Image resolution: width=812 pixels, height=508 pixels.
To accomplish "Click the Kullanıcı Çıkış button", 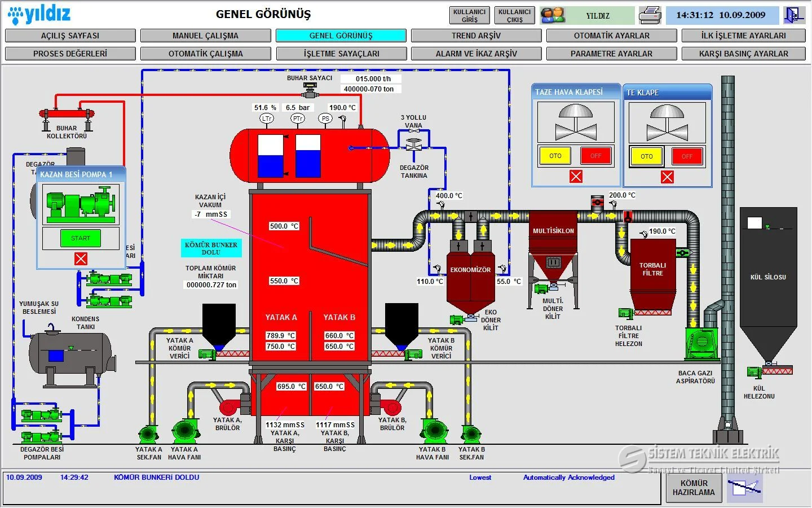I will pos(515,15).
